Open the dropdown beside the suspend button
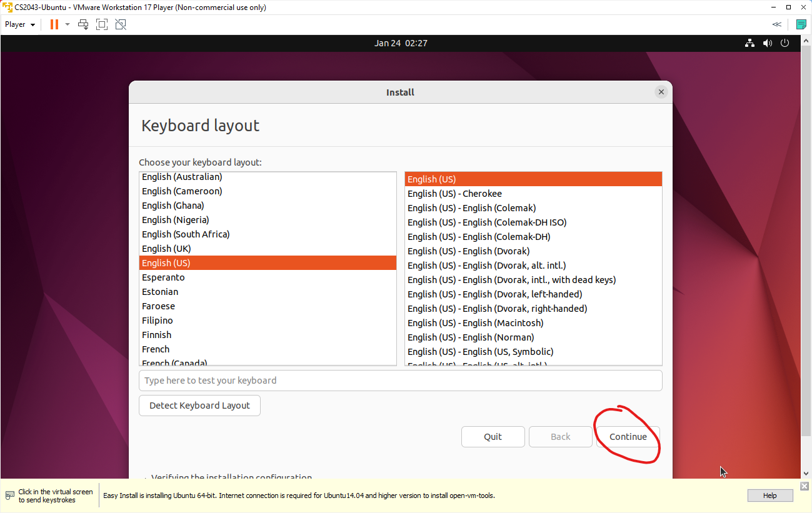The image size is (812, 513). [67, 24]
